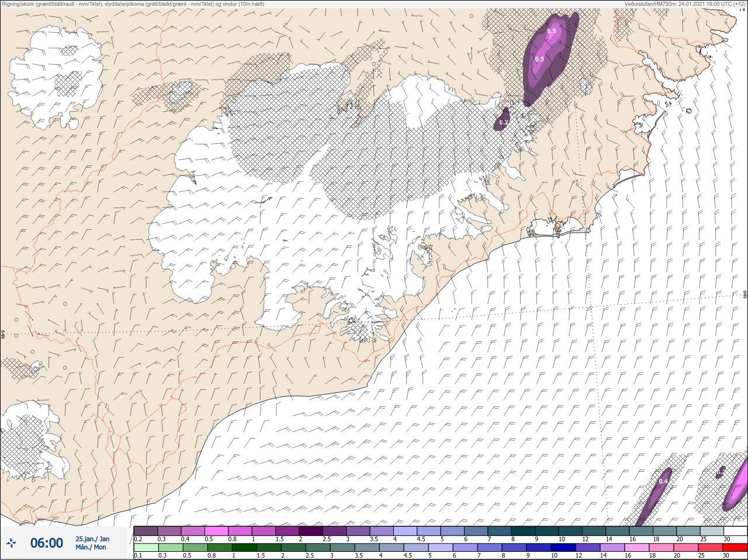
Task: Select the plum swatch labeled 0.2 in upper legend
Action: (x=146, y=531)
